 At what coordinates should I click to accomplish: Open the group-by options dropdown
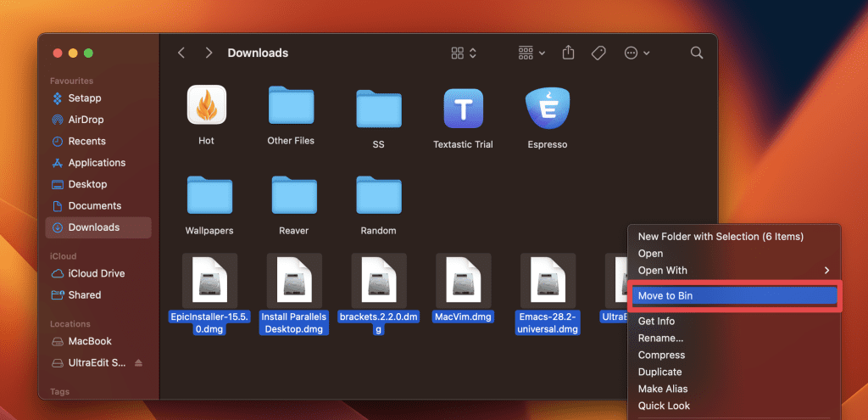(x=531, y=53)
